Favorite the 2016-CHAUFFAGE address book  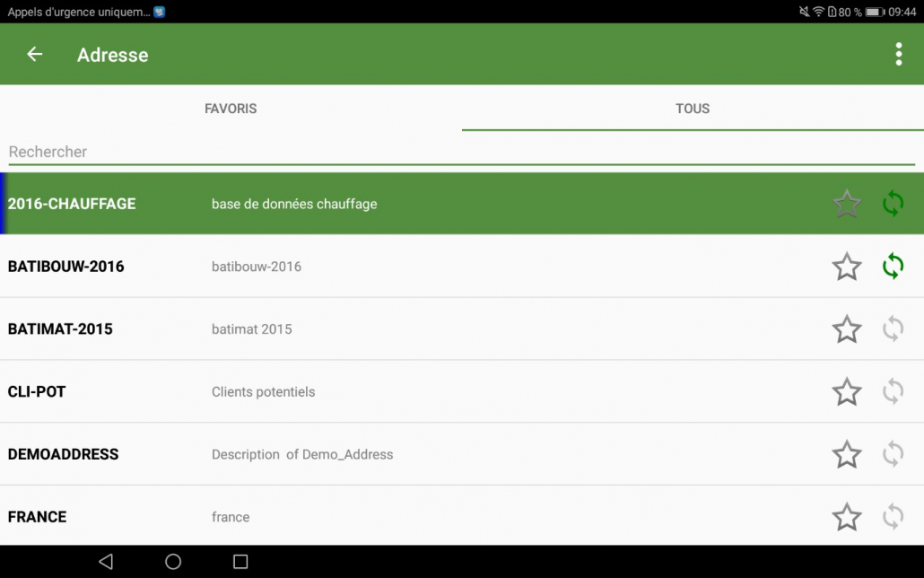(x=847, y=204)
